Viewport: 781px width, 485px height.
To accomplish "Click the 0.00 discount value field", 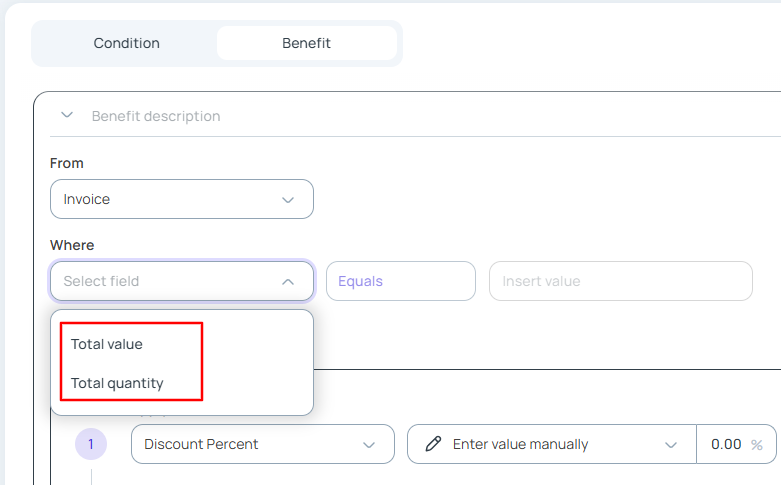I will 725,444.
